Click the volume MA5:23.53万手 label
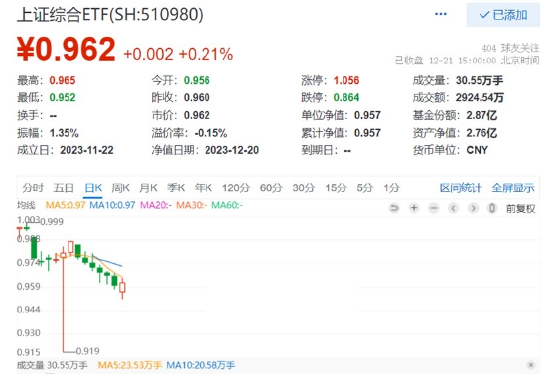This screenshot has width=550, height=375. click(130, 365)
